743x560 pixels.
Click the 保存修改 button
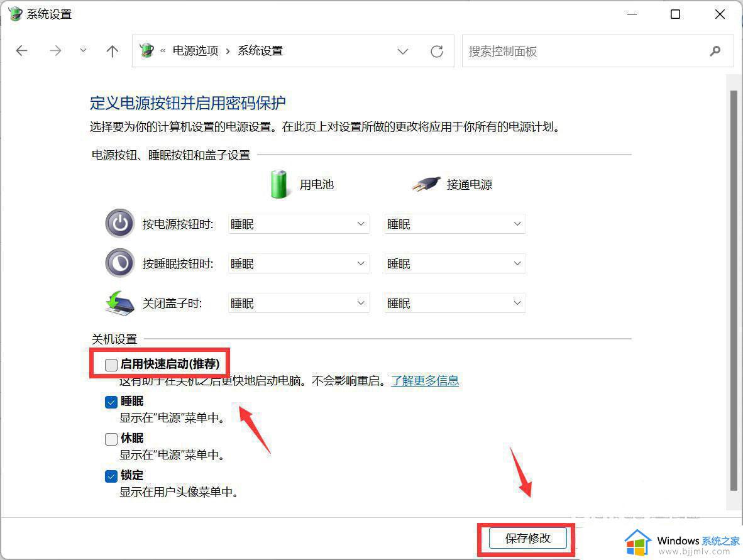click(x=528, y=538)
